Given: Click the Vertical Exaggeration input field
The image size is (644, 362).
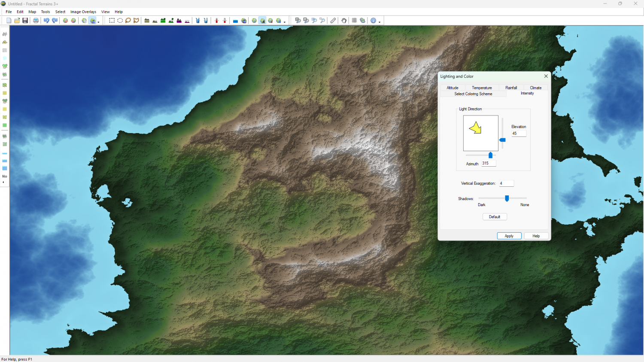Looking at the screenshot, I should pyautogui.click(x=506, y=183).
